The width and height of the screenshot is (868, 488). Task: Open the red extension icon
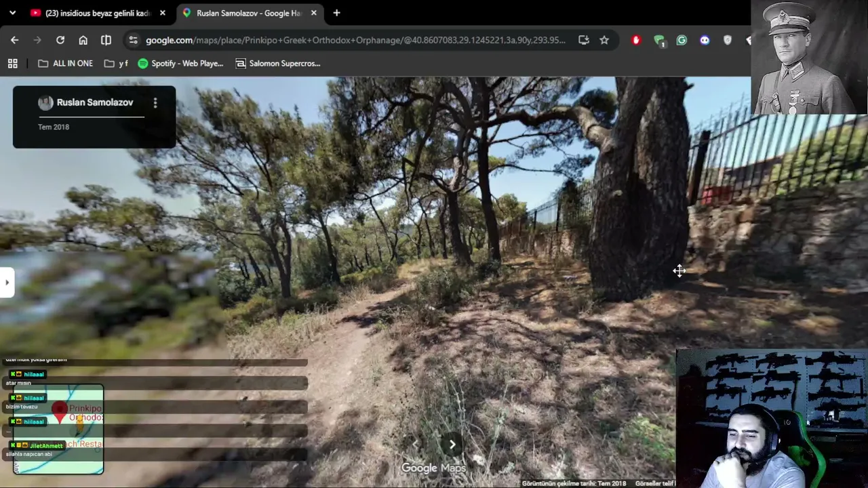pos(636,40)
